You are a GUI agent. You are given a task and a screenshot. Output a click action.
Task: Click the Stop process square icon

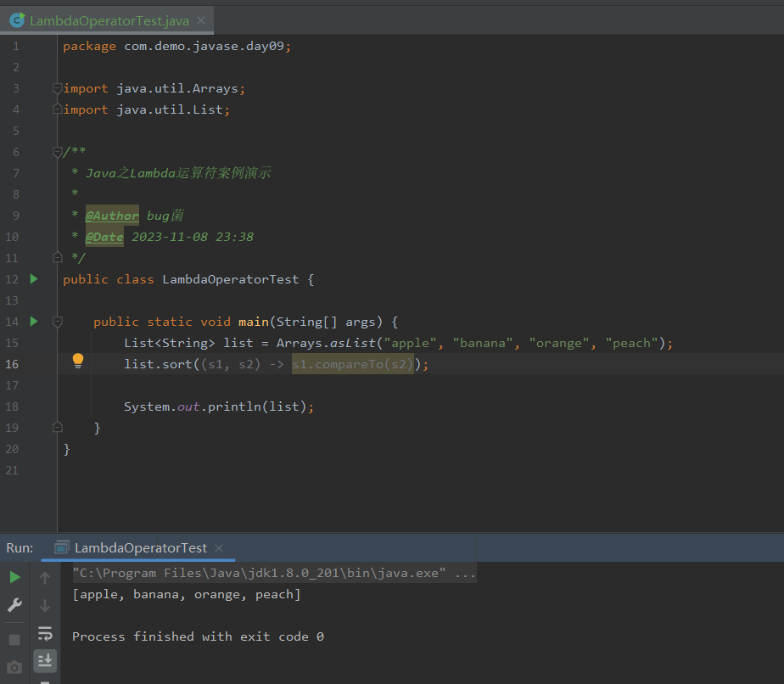click(14, 640)
